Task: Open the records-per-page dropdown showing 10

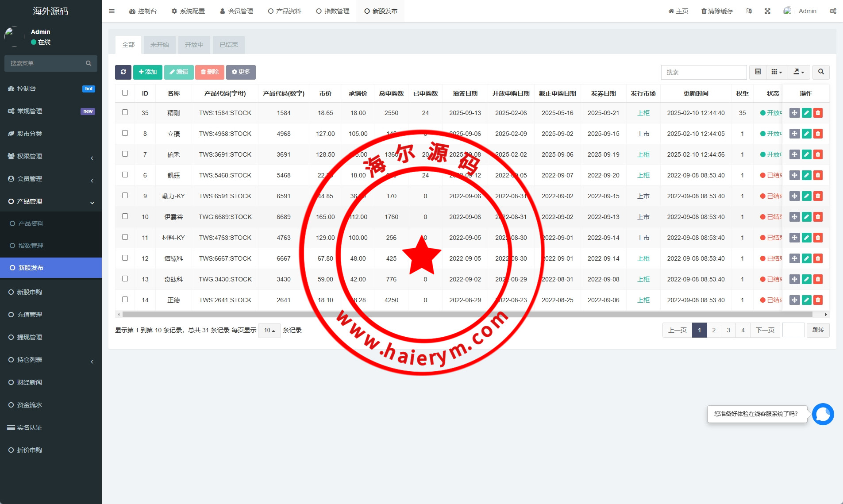Action: point(269,331)
